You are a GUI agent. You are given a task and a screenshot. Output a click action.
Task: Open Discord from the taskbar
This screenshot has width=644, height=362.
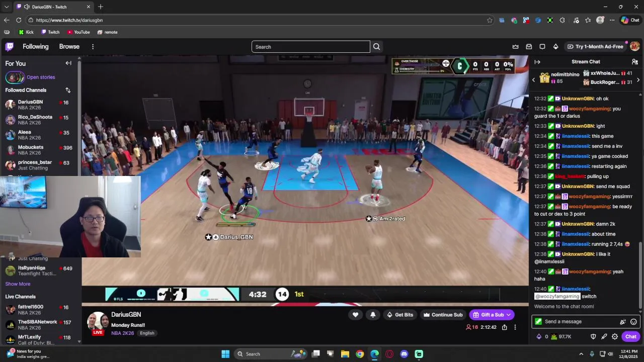click(x=404, y=354)
